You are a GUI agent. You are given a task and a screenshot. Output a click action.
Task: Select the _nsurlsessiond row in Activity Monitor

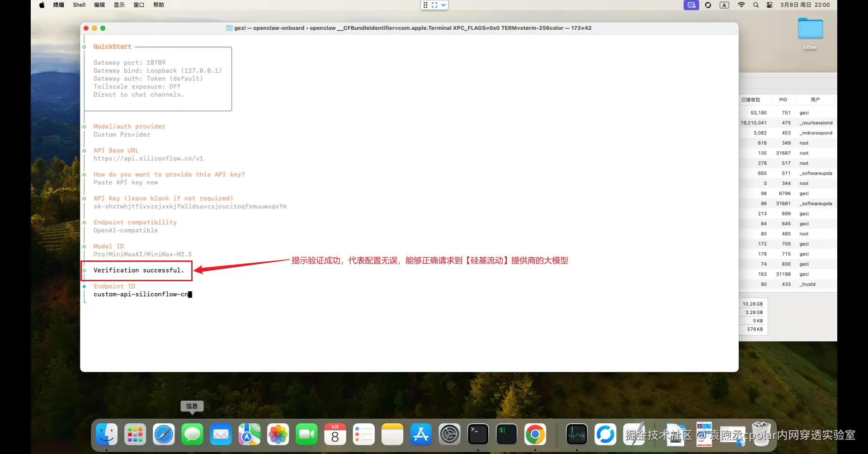pyautogui.click(x=788, y=123)
